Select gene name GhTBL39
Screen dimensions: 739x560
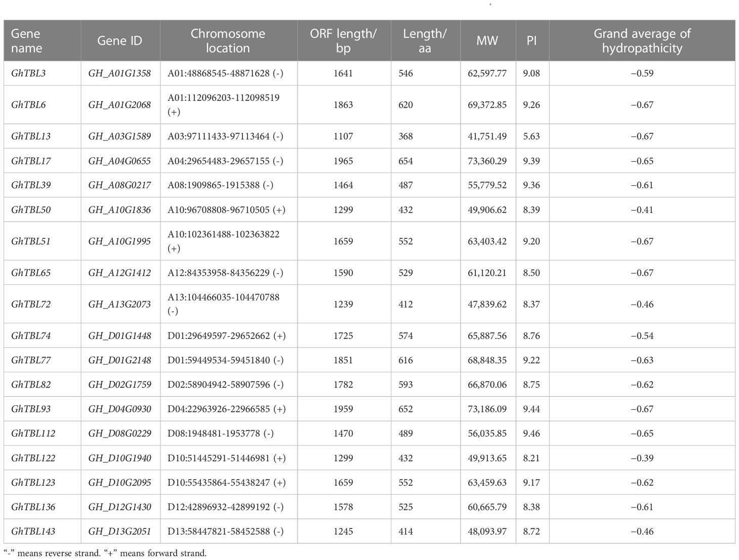click(x=31, y=185)
